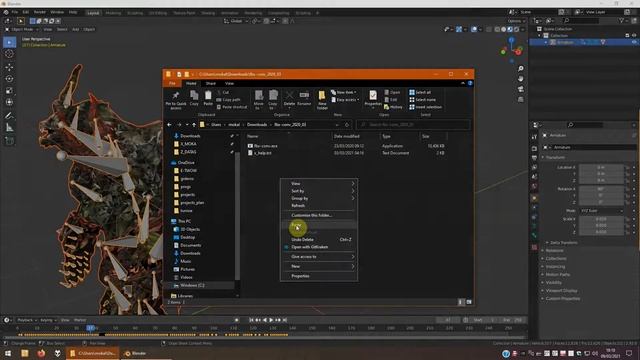Open the rotation Mode XYZ Euler dropdown
The height and width of the screenshot is (360, 640).
pos(602,211)
